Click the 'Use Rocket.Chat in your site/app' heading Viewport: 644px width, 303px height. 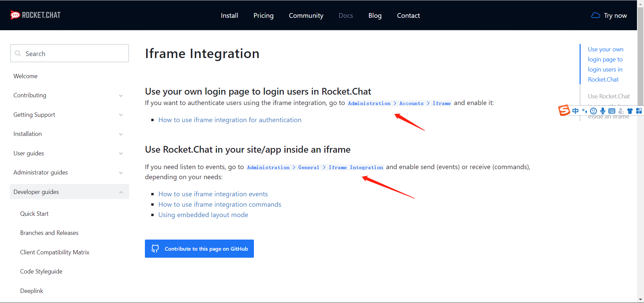248,149
